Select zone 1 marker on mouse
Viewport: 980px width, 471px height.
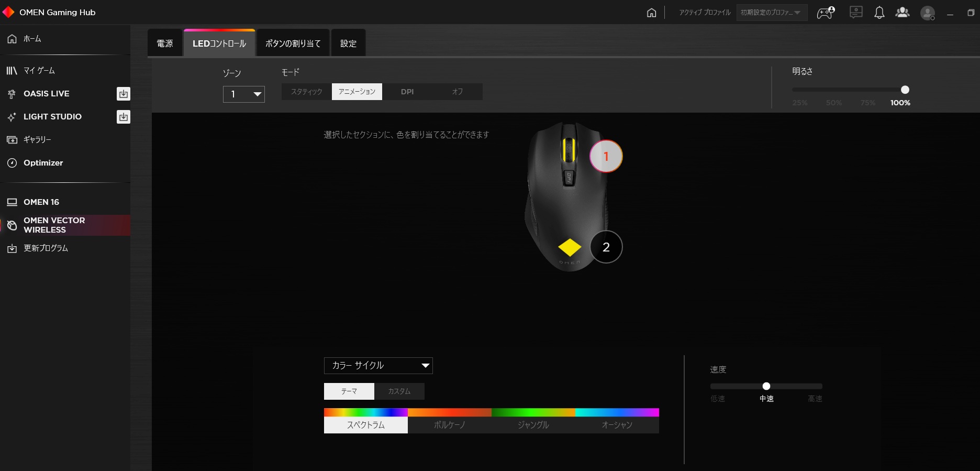tap(606, 156)
